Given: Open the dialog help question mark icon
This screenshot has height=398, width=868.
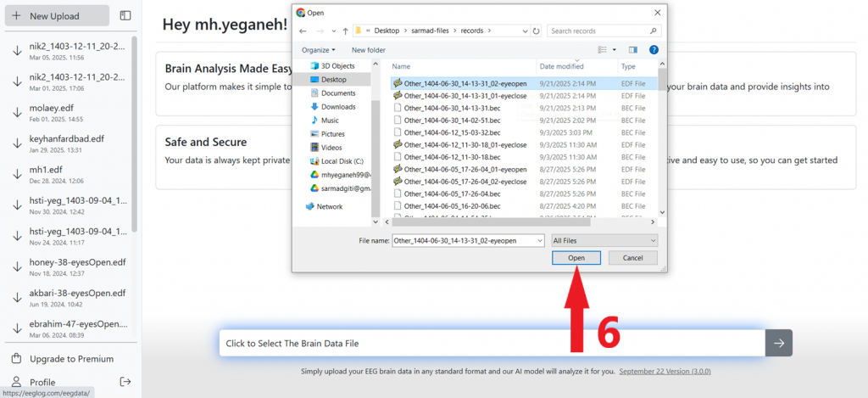Looking at the screenshot, I should 654,50.
